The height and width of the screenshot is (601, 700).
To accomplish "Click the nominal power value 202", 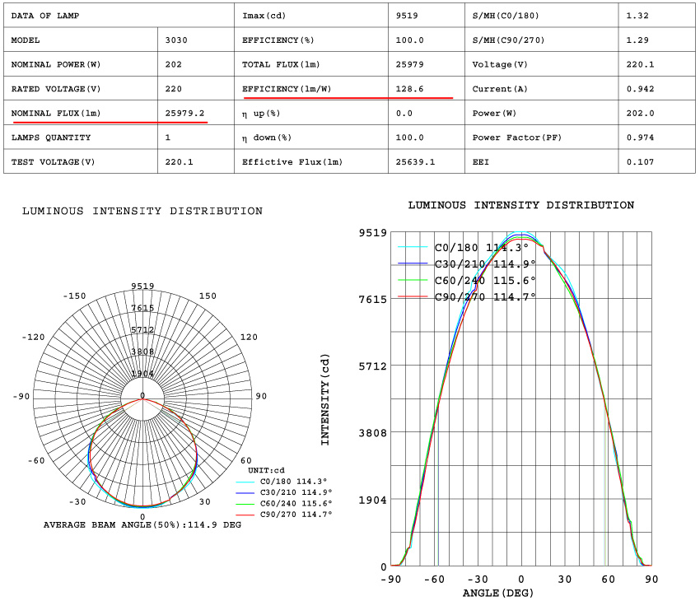I will click(x=195, y=64).
